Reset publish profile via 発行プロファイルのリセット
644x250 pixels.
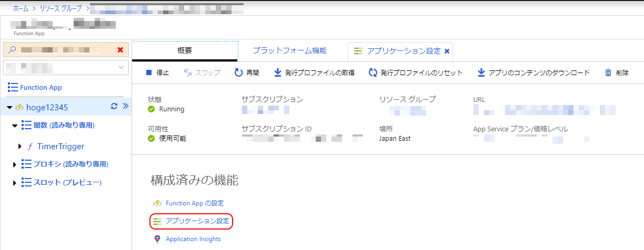pos(416,72)
